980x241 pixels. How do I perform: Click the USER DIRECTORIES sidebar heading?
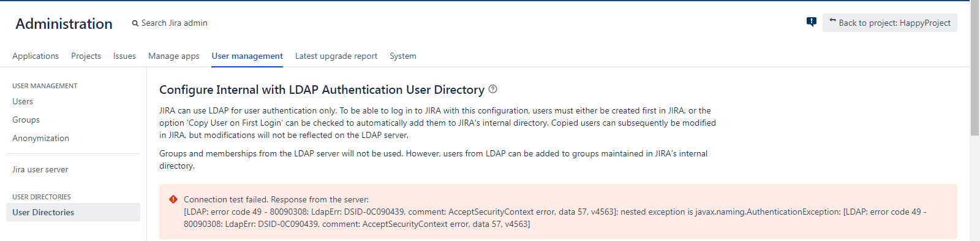(x=42, y=197)
